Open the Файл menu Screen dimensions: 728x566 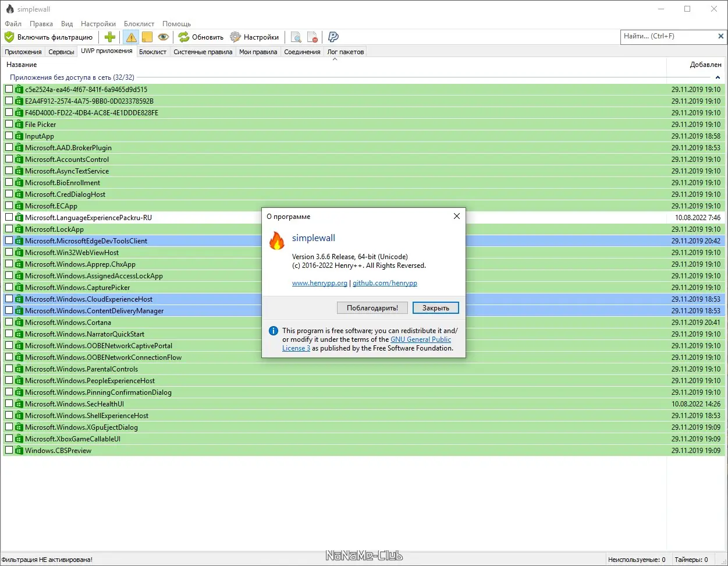coord(13,24)
